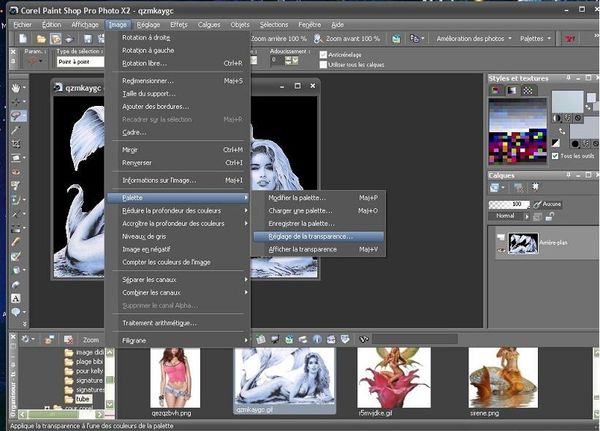Click the layer lock transparency icon
Viewport: 600px width, 431px height.
[x=550, y=217]
